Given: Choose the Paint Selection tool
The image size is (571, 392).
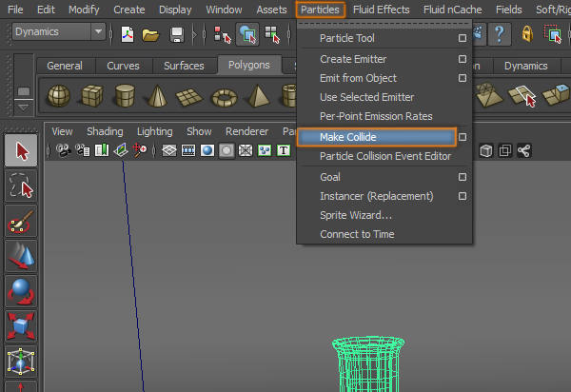Looking at the screenshot, I should 21,223.
